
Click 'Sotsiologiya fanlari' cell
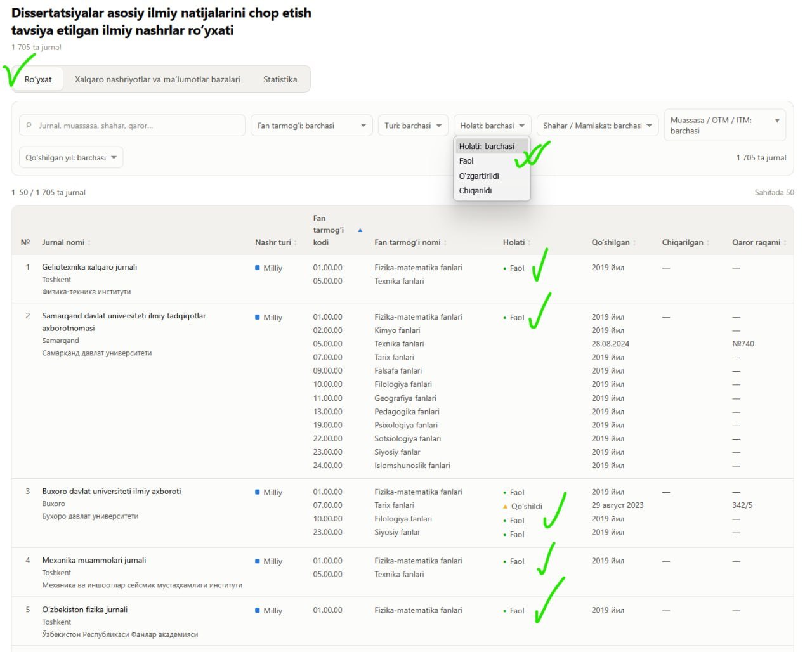(407, 438)
